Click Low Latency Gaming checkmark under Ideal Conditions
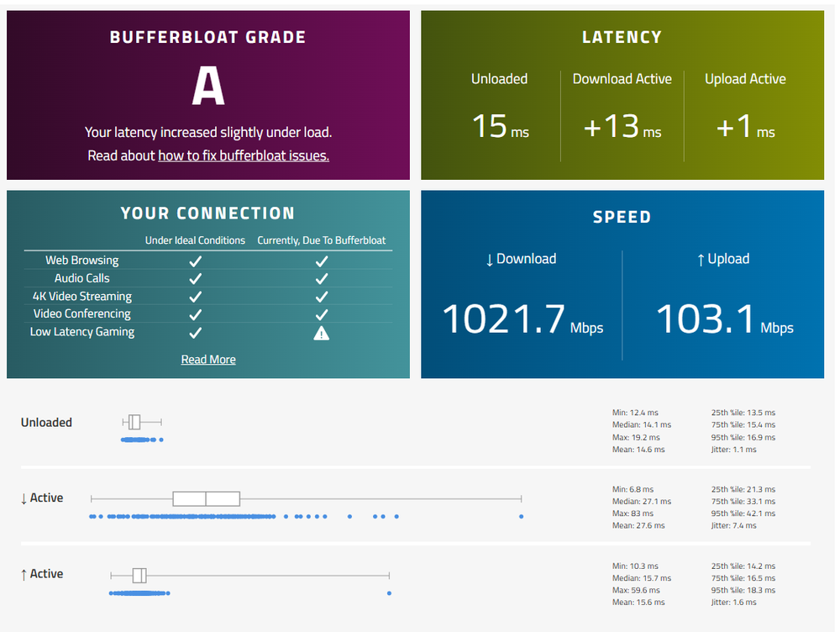The image size is (840, 632). coord(195,333)
